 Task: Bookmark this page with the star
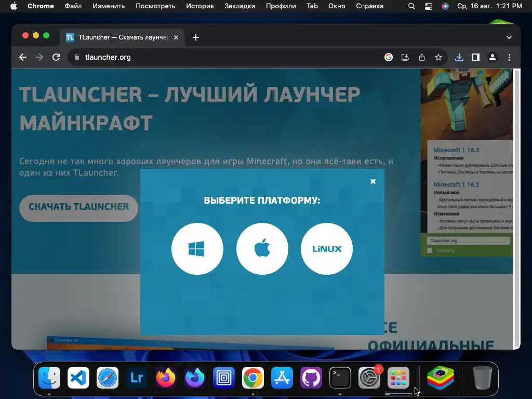coord(438,57)
